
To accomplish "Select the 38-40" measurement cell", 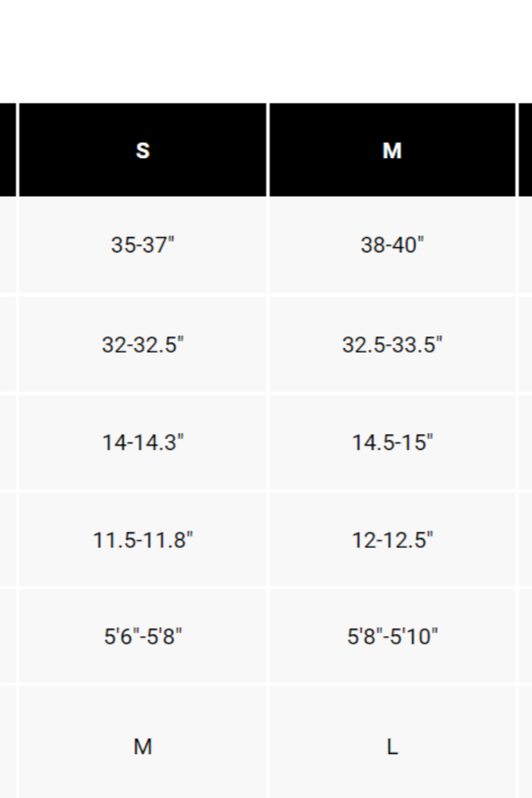I will tap(392, 245).
